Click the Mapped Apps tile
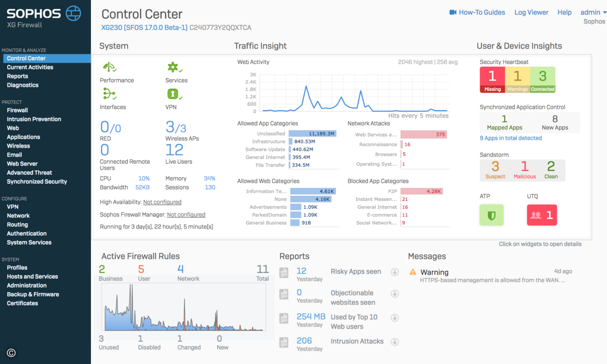The height and width of the screenshot is (364, 607). (x=504, y=123)
